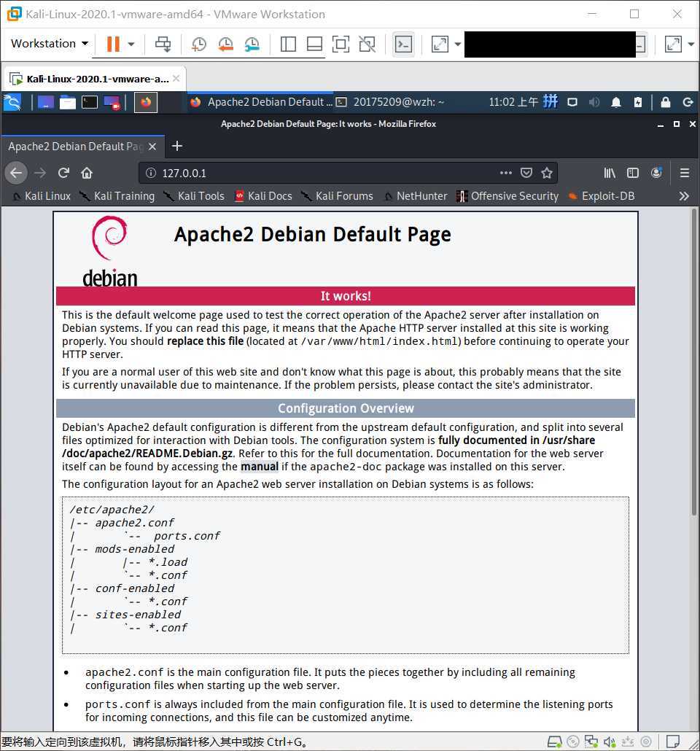Go back in Firefox
This screenshot has width=700, height=751.
click(x=16, y=173)
